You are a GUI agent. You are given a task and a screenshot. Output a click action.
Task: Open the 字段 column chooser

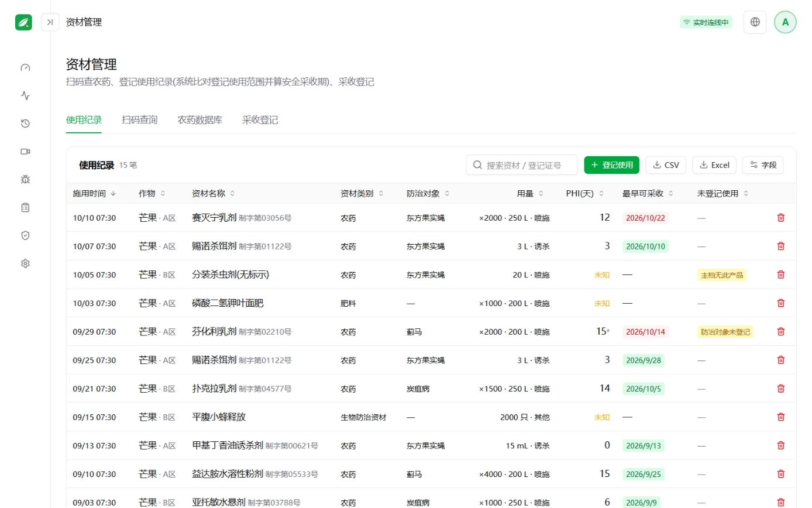(x=763, y=165)
